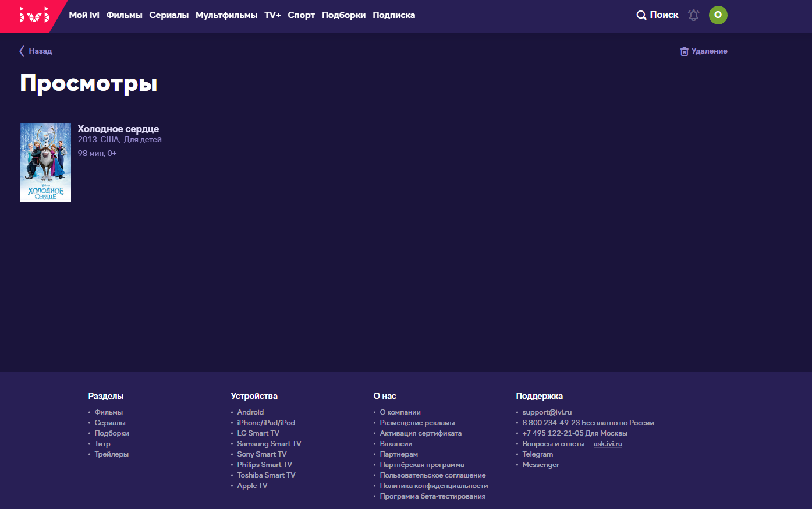Image resolution: width=812 pixels, height=509 pixels.
Task: Open the Партнерам link
Action: tap(399, 454)
